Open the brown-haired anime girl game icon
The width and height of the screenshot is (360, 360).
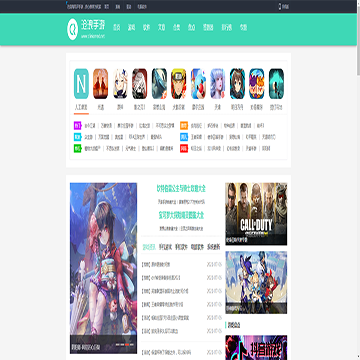[237, 84]
